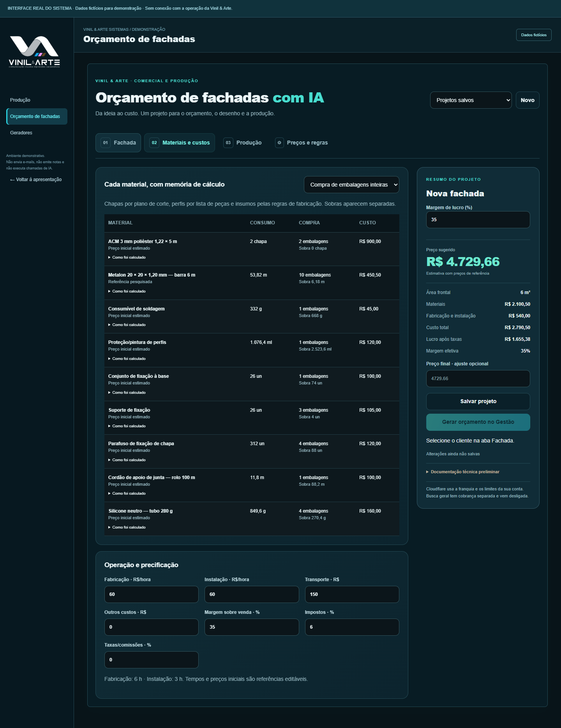The width and height of the screenshot is (561, 728).
Task: Select Orçamento de fachadas sidebar item
Action: pos(37,116)
